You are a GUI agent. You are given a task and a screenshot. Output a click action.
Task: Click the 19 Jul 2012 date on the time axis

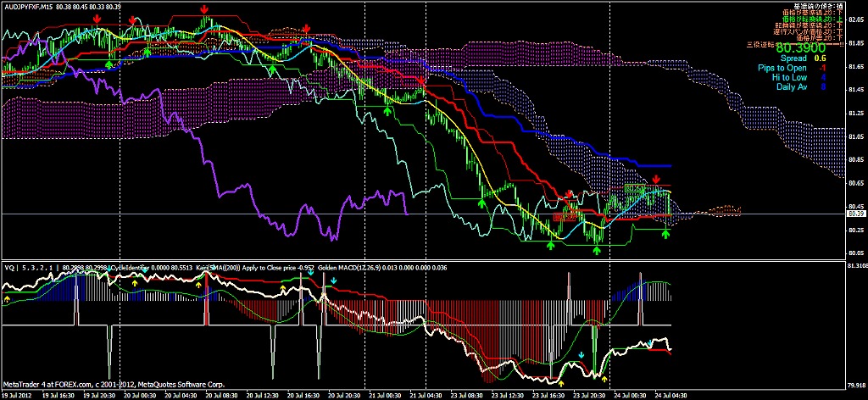(x=19, y=394)
